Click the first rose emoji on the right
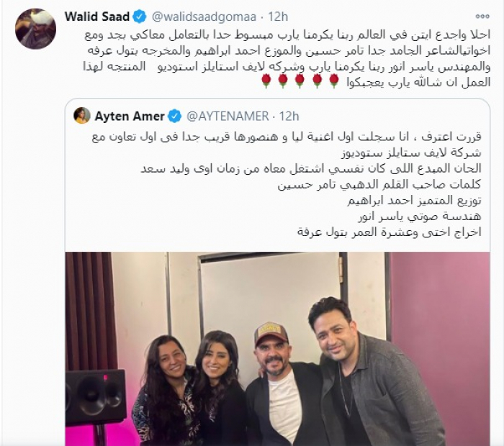 pyautogui.click(x=334, y=81)
